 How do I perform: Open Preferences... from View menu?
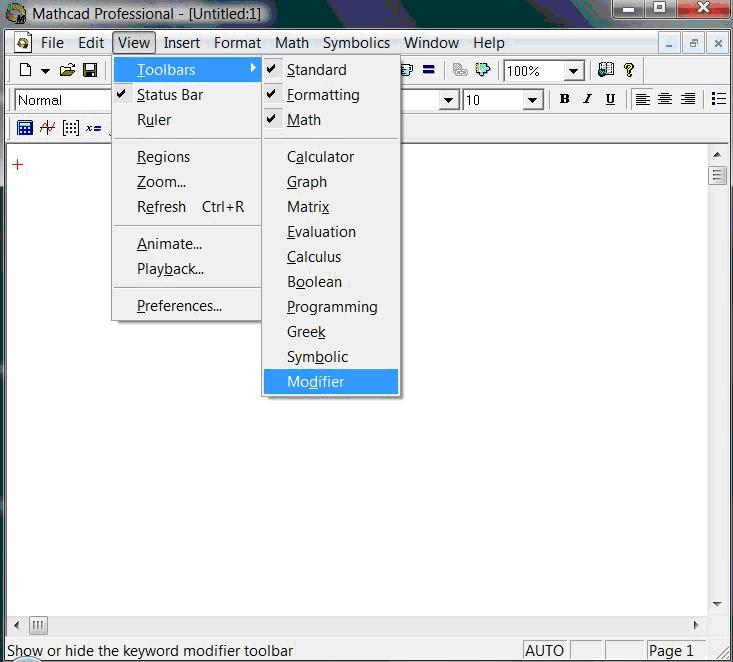[187, 306]
